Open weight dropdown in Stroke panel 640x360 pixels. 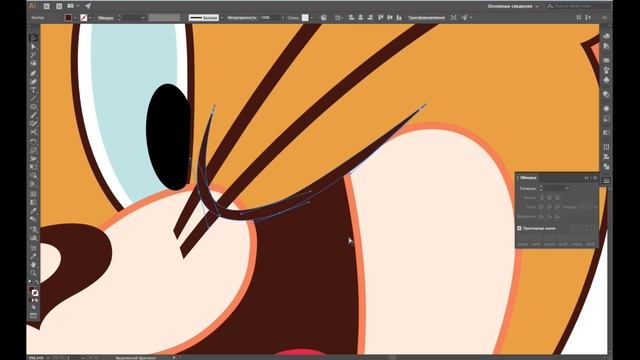[567, 188]
